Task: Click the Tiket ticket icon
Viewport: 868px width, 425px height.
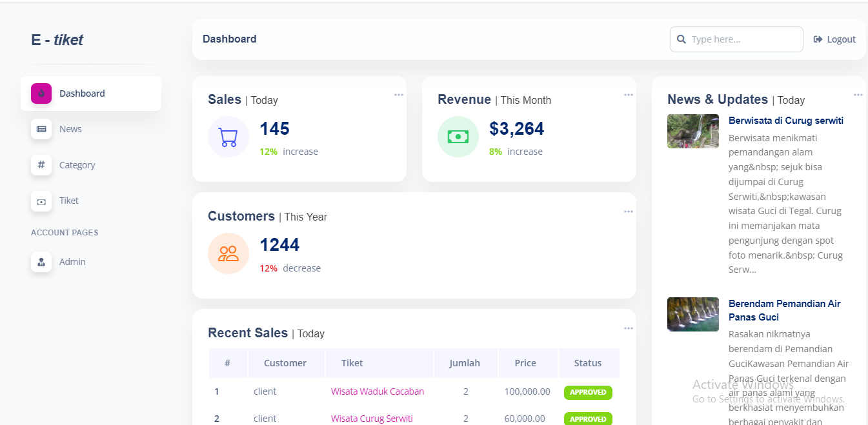Action: click(41, 201)
